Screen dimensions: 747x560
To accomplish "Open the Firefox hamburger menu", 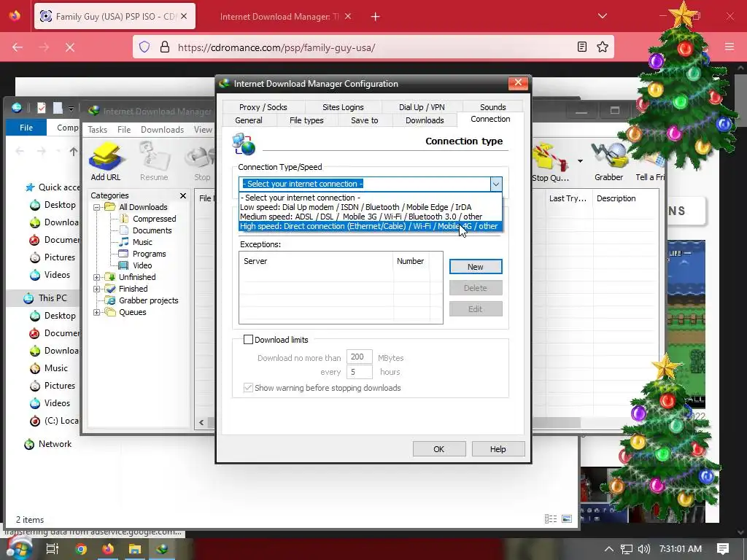I will (729, 47).
